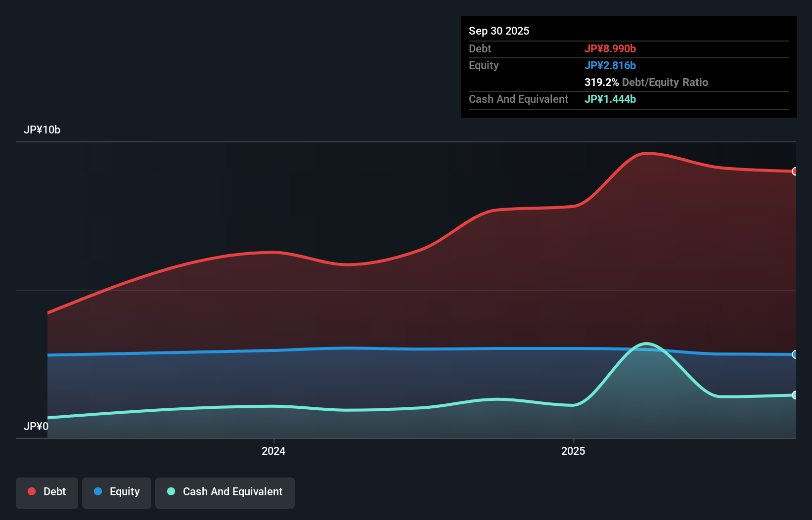The width and height of the screenshot is (812, 520).
Task: Select the 2025 axis label
Action: (573, 450)
